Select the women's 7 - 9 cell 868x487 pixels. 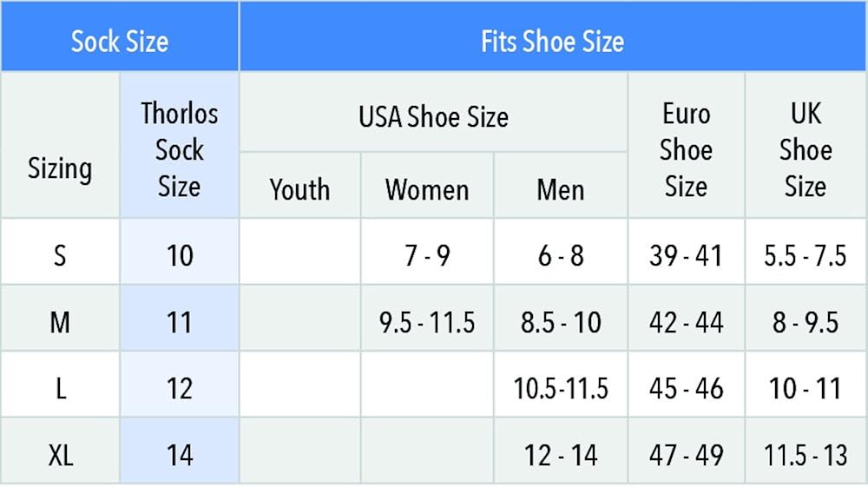pyautogui.click(x=427, y=256)
